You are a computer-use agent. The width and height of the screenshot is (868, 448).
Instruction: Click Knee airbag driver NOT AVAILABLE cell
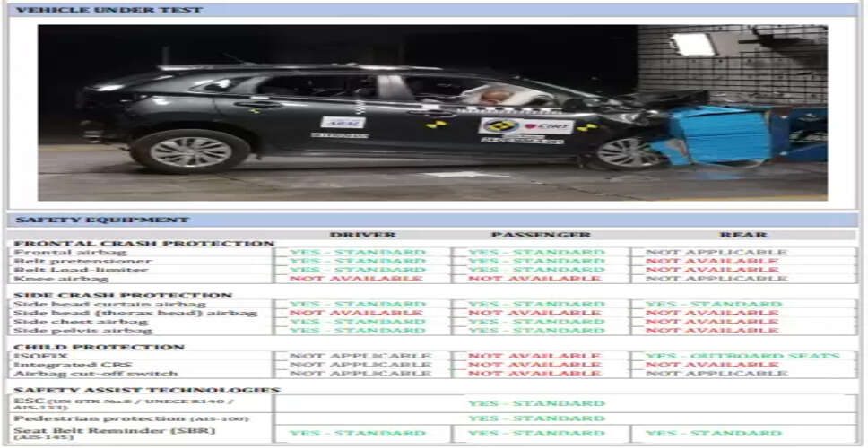point(355,279)
